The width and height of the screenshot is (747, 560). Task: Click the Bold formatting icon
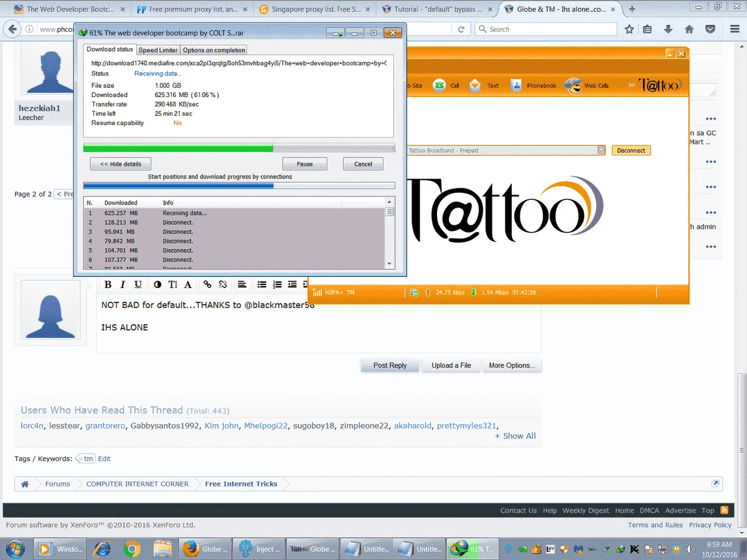[108, 284]
